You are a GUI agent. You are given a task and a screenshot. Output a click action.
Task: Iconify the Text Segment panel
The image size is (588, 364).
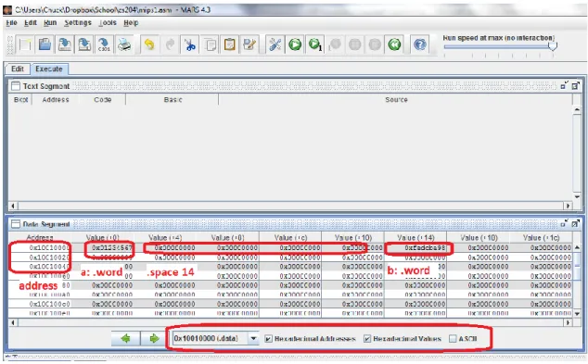(x=565, y=86)
